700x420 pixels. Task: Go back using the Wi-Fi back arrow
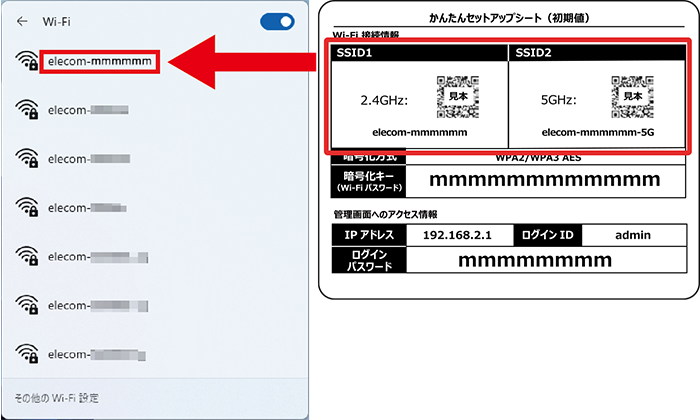click(x=22, y=21)
